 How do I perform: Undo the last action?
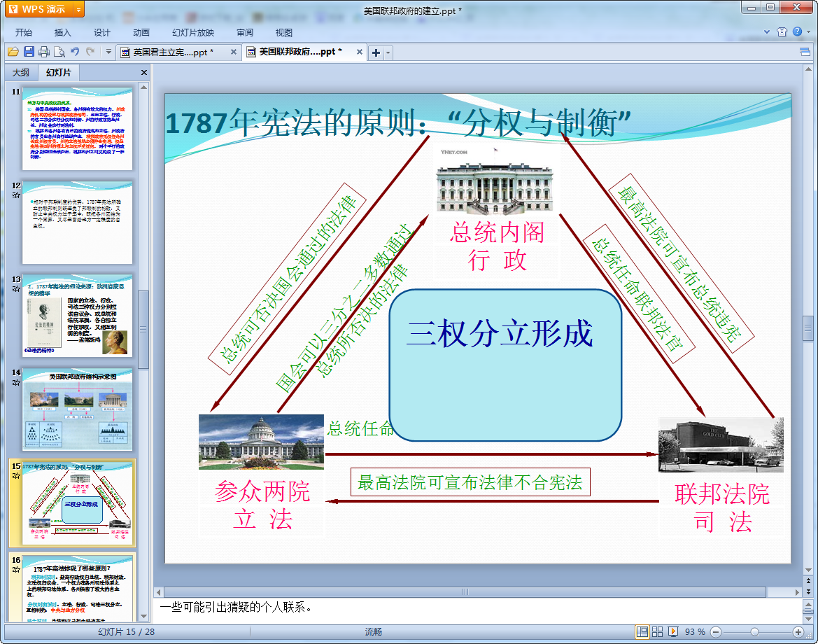tap(75, 52)
